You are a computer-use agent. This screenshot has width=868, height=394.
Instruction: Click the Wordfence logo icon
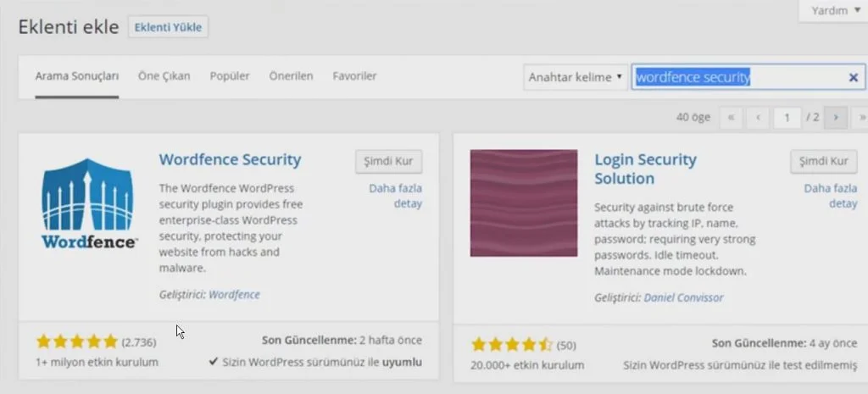[88, 204]
